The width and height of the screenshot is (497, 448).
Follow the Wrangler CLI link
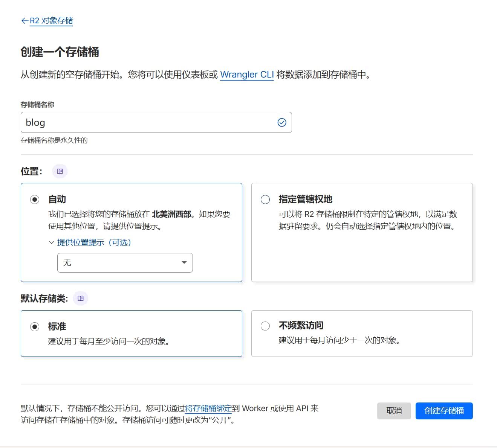click(247, 75)
